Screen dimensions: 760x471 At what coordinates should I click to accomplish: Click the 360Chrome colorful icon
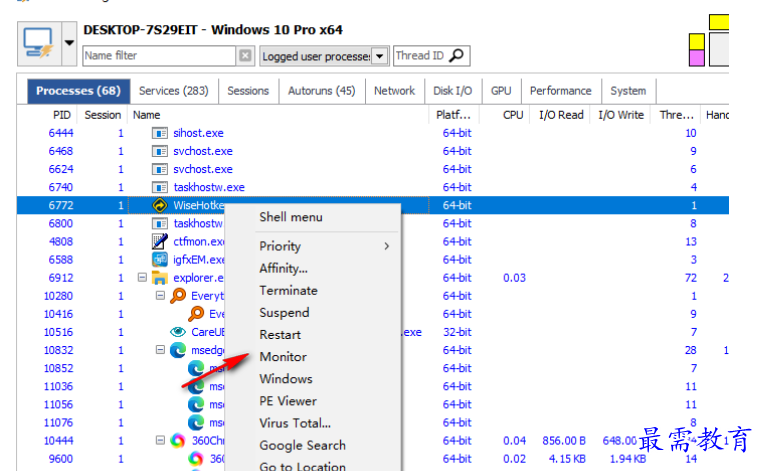coord(178,440)
